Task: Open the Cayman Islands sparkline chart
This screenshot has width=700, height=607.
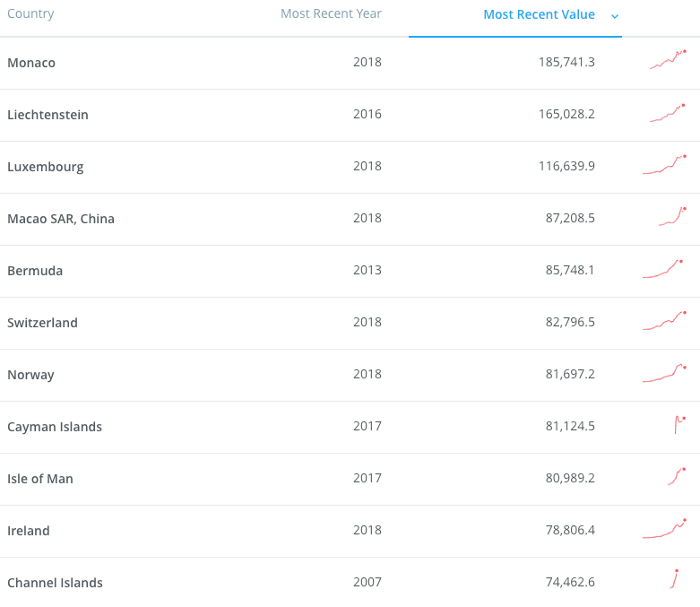Action: pyautogui.click(x=679, y=424)
